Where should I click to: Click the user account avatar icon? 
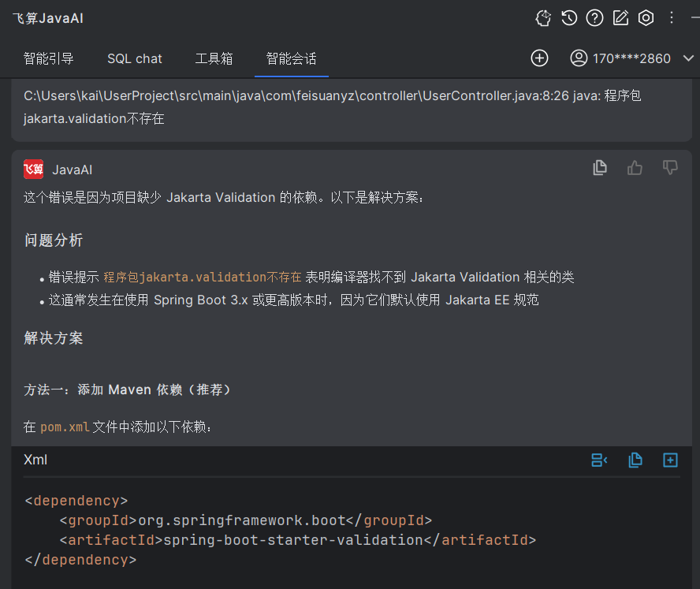(x=579, y=58)
